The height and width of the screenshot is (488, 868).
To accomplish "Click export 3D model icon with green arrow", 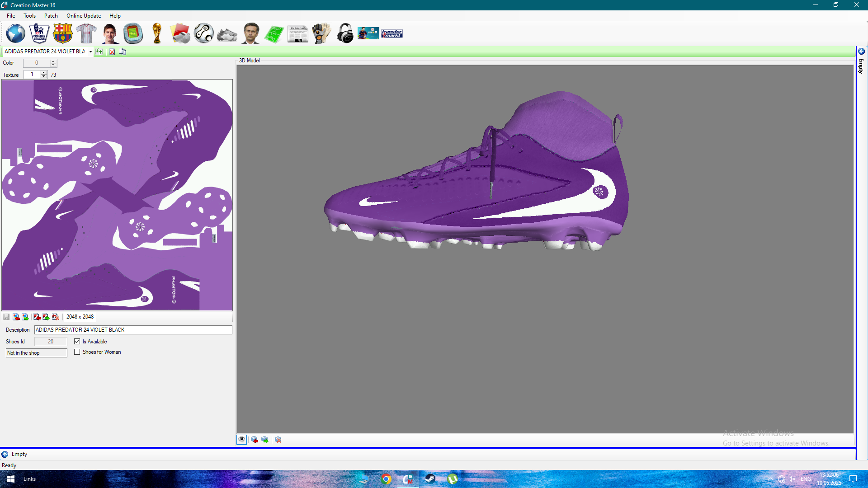I will pos(265,440).
